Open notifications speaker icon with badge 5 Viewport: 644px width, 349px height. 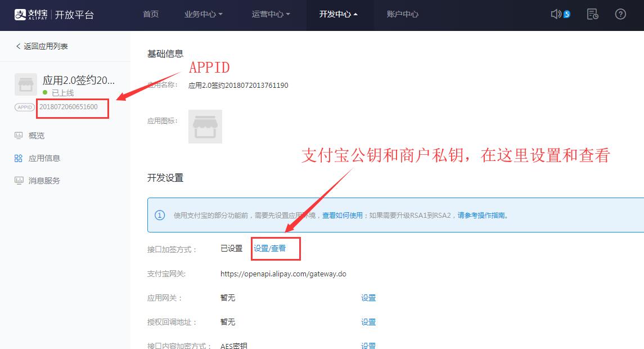(560, 15)
